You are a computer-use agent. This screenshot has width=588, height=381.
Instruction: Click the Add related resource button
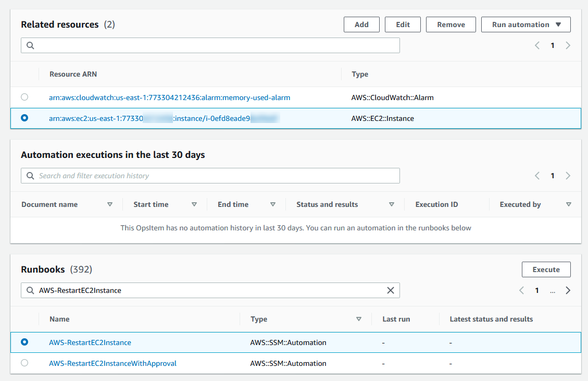pos(361,24)
